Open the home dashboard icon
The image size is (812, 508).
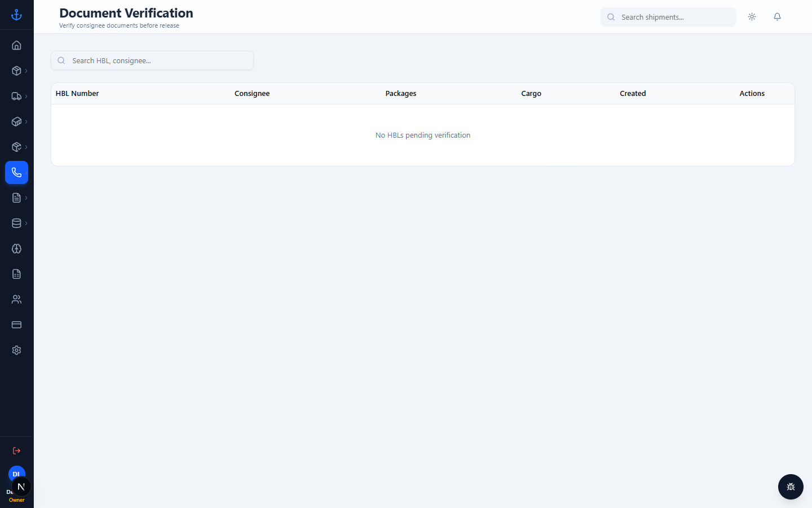pos(16,45)
